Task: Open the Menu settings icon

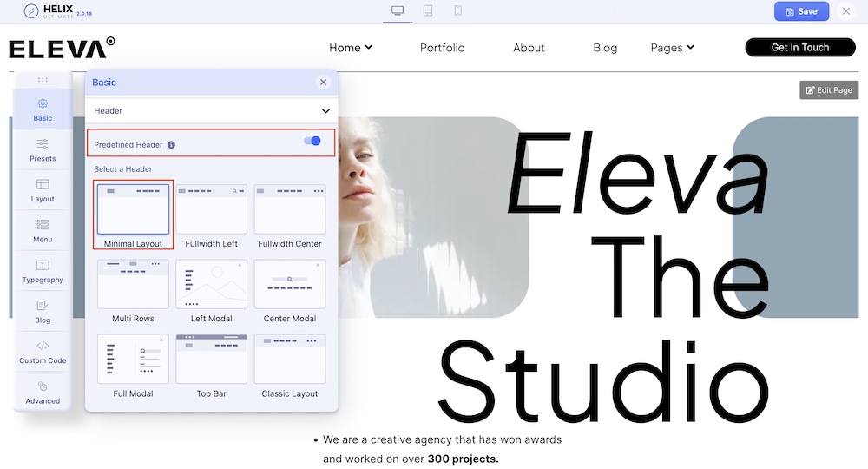Action: click(x=43, y=225)
